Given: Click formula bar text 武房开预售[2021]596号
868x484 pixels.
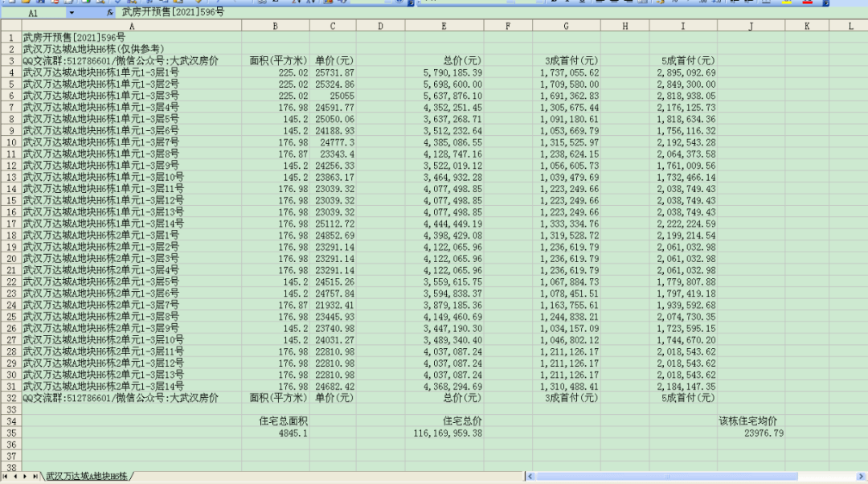Looking at the screenshot, I should [173, 12].
